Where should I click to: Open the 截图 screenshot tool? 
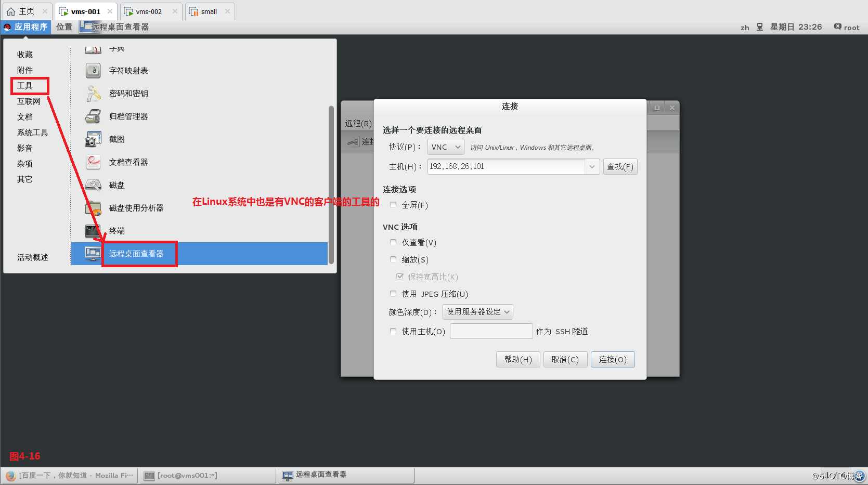coord(116,139)
